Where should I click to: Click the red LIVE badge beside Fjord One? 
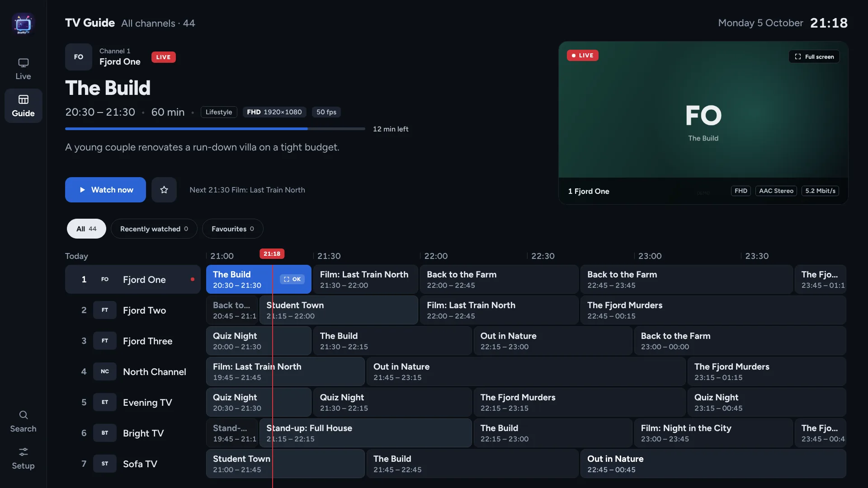coord(164,57)
